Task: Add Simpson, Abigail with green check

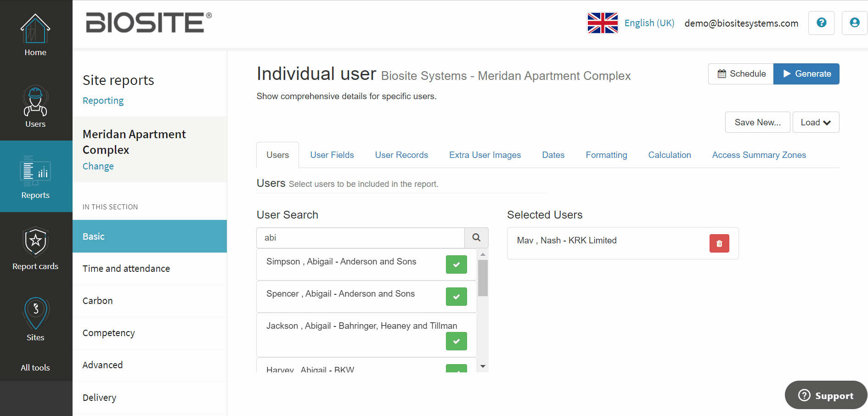Action: coord(456,264)
